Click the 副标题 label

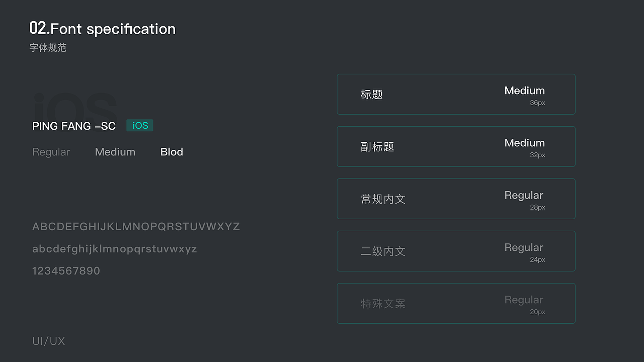coord(377,147)
